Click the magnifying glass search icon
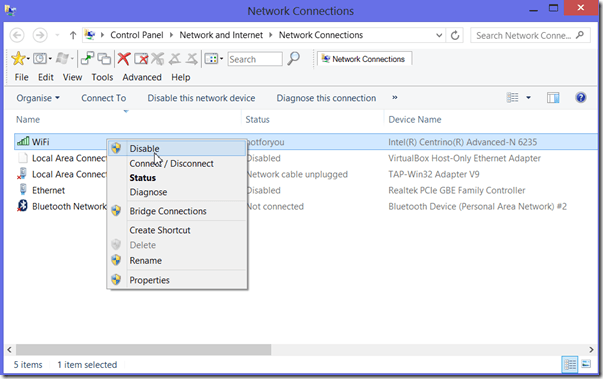This screenshot has height=379, width=603. [x=293, y=58]
